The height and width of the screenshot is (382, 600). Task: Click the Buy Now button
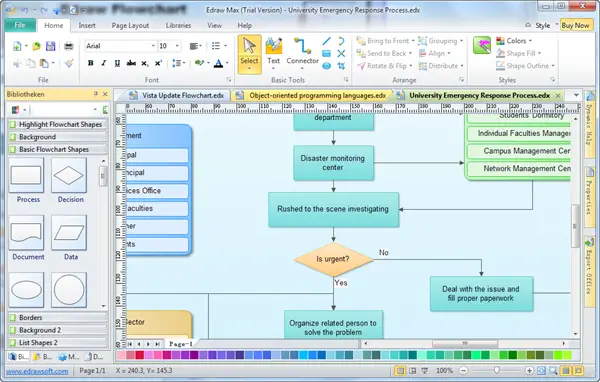point(575,25)
